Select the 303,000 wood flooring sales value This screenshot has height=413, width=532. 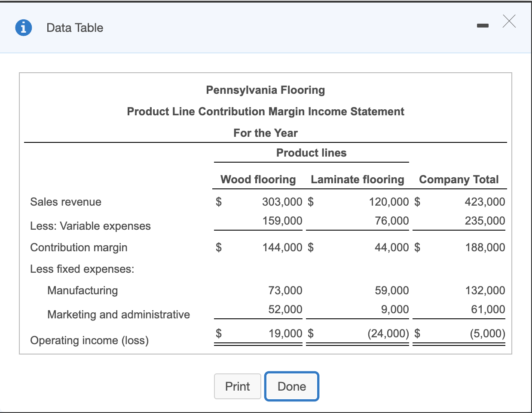click(282, 202)
